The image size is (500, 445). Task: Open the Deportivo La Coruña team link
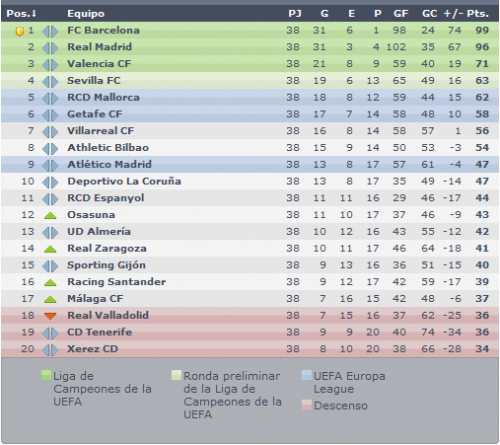coord(124,181)
